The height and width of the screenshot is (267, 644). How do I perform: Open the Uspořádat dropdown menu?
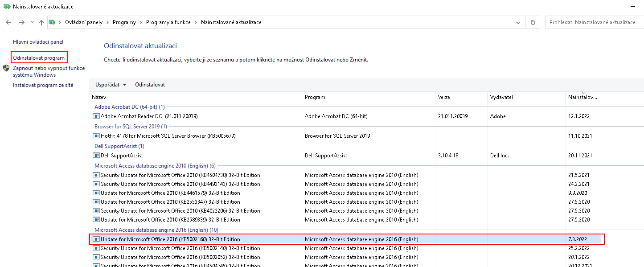coord(111,85)
